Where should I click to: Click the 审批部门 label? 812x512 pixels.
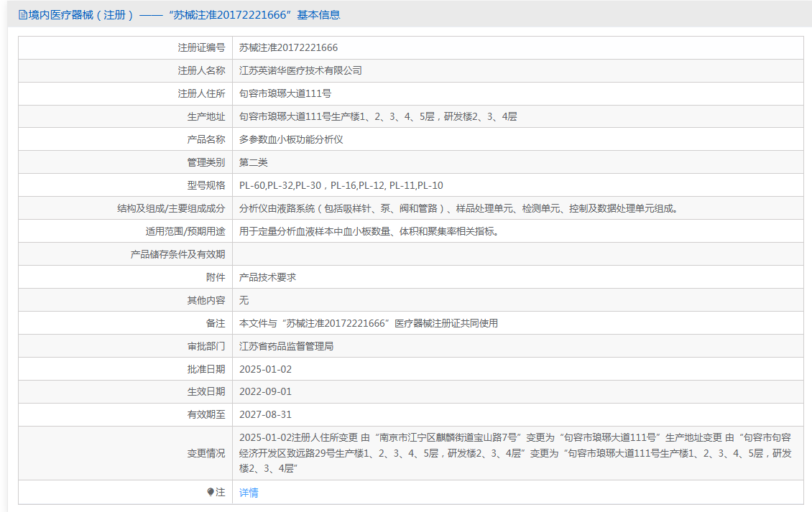click(x=206, y=346)
